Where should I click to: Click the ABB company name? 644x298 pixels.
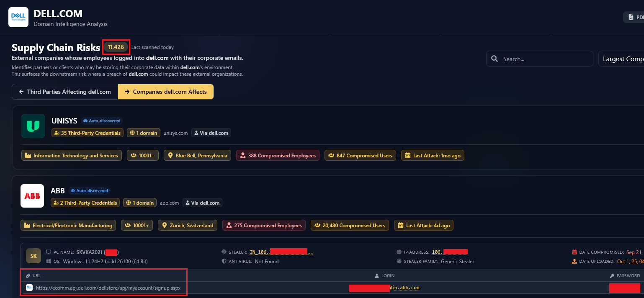click(x=58, y=190)
